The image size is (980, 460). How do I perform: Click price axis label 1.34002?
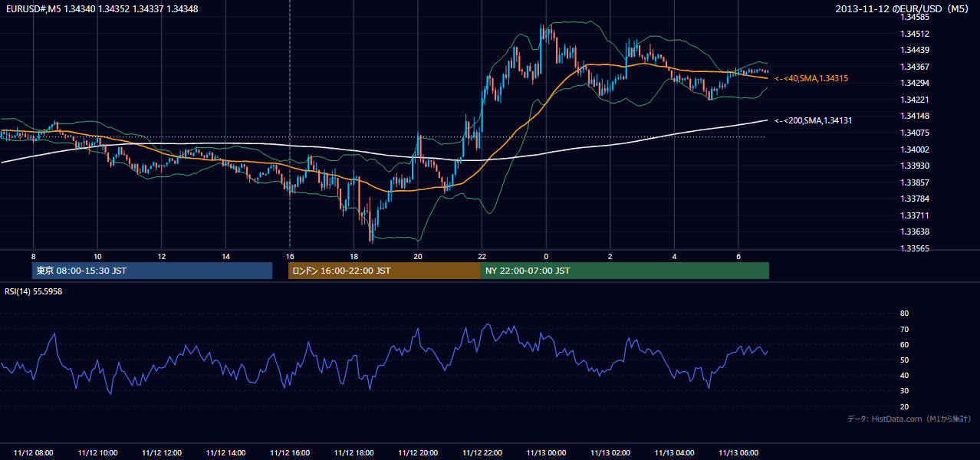click(x=915, y=149)
